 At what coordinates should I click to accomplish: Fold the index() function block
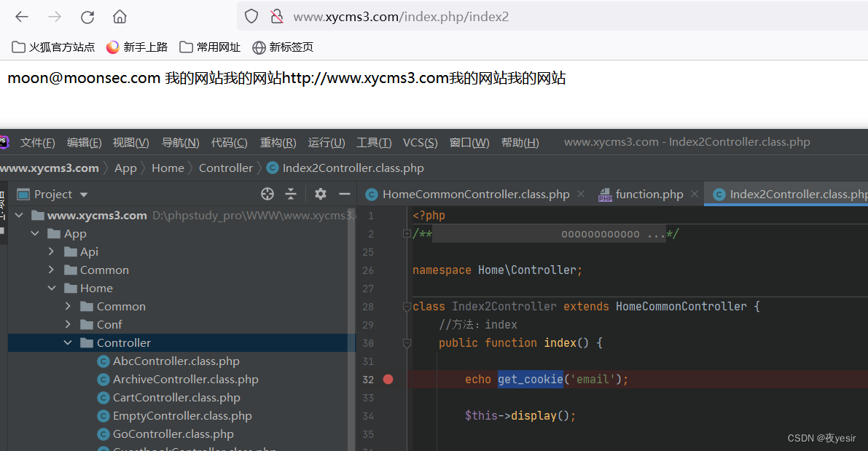coord(407,343)
